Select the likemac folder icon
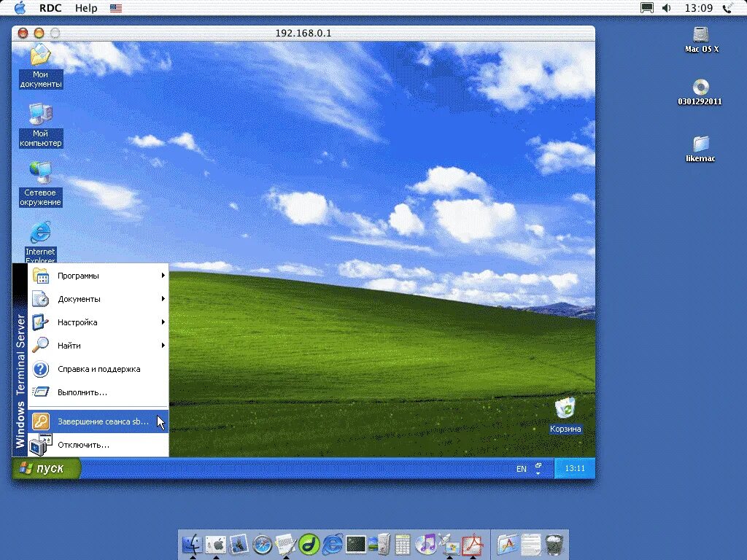Image resolution: width=747 pixels, height=560 pixels. point(700,149)
